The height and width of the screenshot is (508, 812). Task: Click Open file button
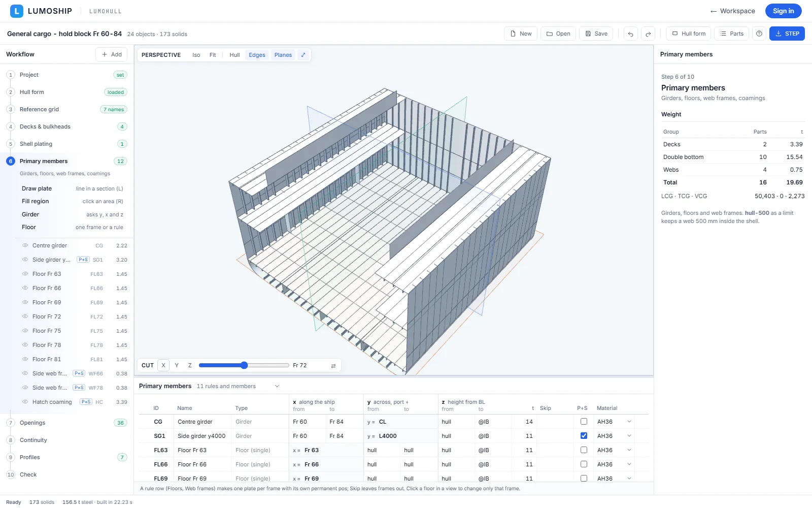coord(558,34)
